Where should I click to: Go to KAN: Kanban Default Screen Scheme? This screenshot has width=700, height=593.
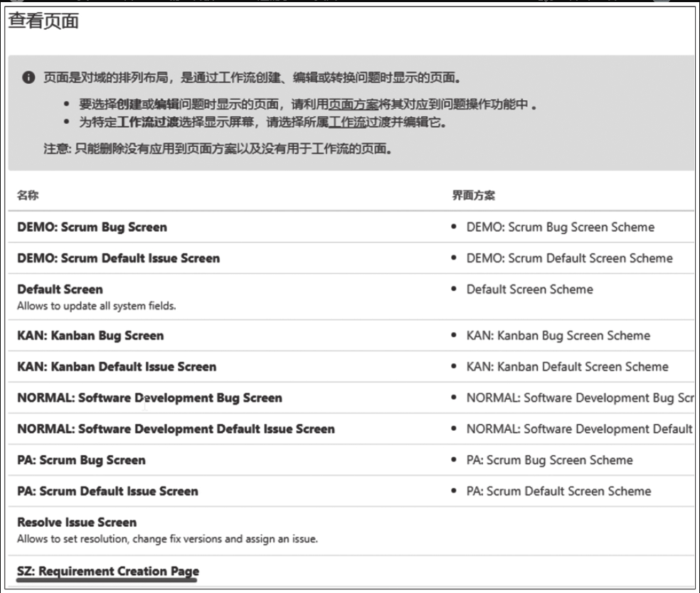point(568,367)
